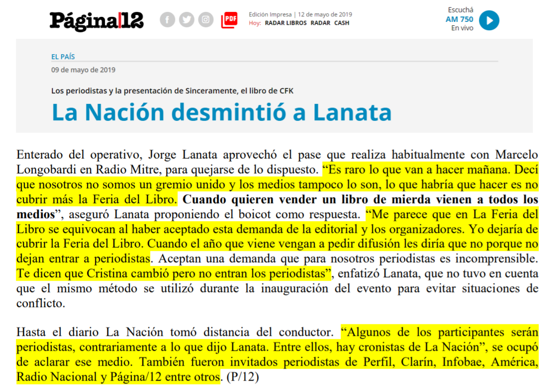
Task: Click the AM 750 station label
Action: click(x=459, y=19)
